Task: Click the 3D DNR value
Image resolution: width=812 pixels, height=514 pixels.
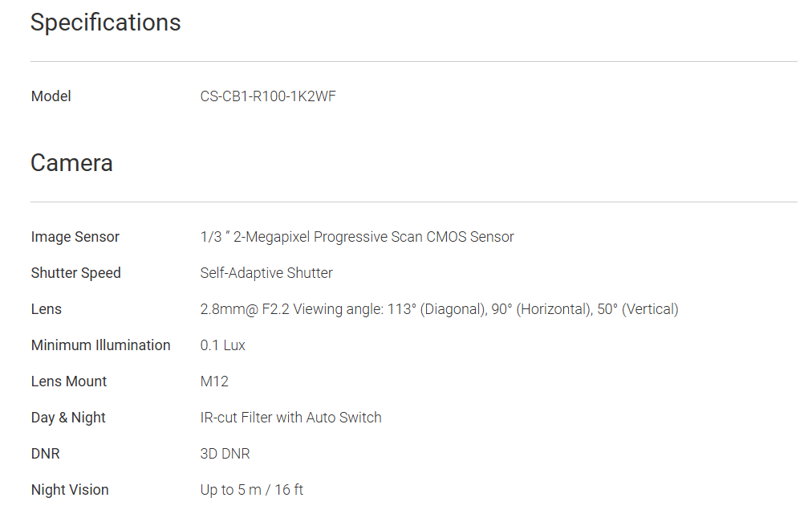Action: [225, 454]
